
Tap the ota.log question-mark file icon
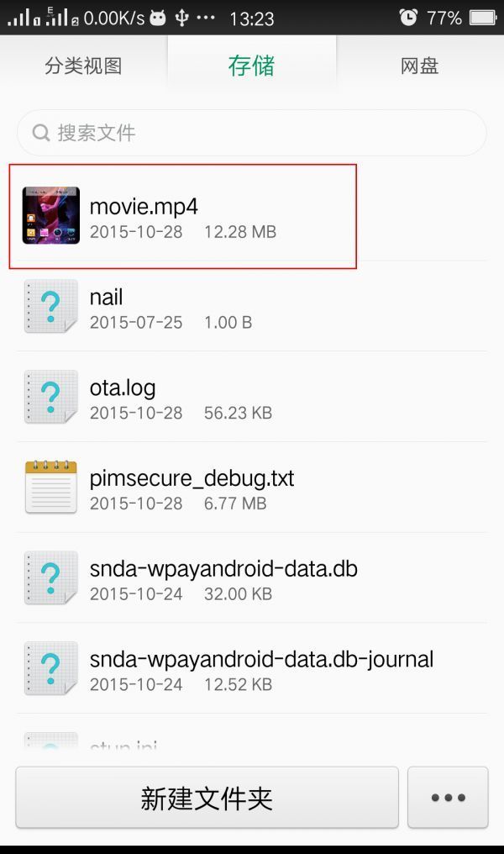point(50,397)
